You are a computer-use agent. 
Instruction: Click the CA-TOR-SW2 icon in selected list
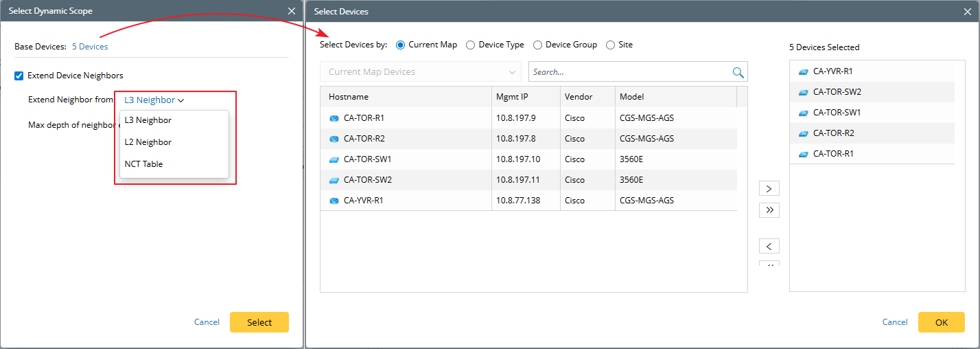coord(803,92)
